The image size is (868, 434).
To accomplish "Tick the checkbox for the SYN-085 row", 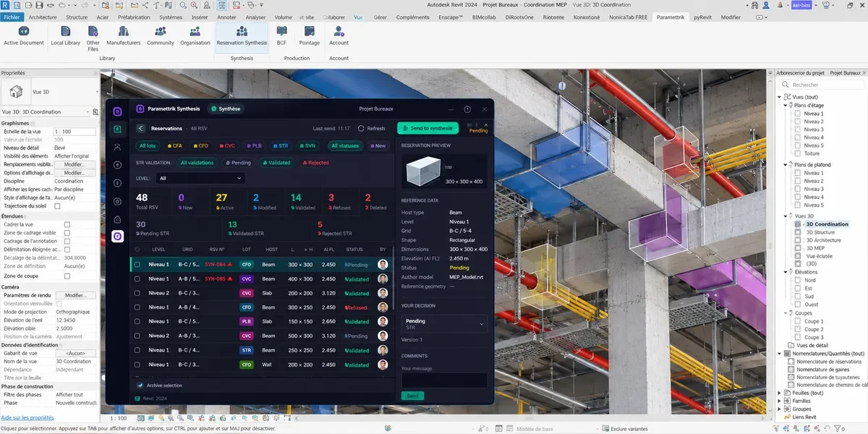I will [137, 278].
